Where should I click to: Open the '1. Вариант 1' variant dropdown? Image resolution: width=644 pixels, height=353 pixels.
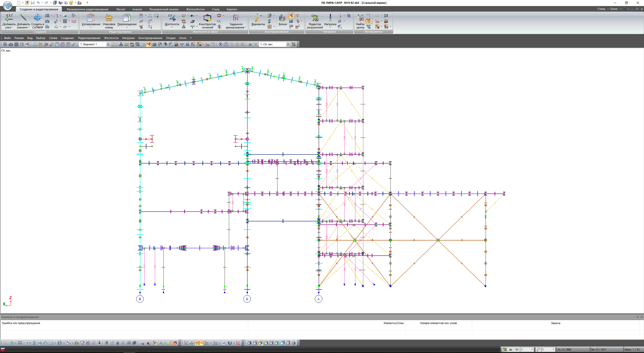click(x=108, y=44)
